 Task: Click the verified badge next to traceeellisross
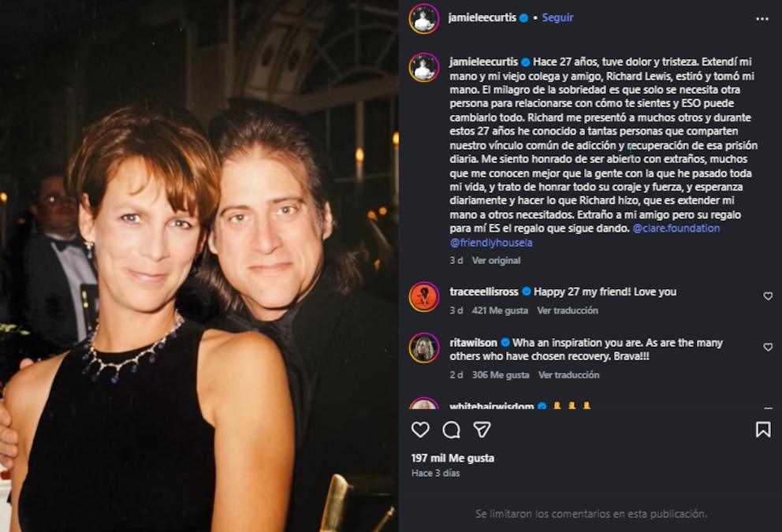pos(527,290)
